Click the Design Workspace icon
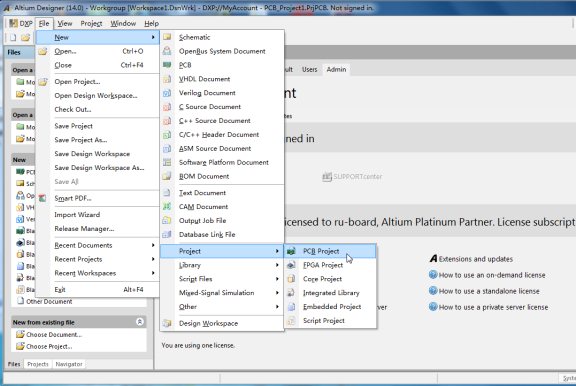576x386 pixels. click(167, 323)
